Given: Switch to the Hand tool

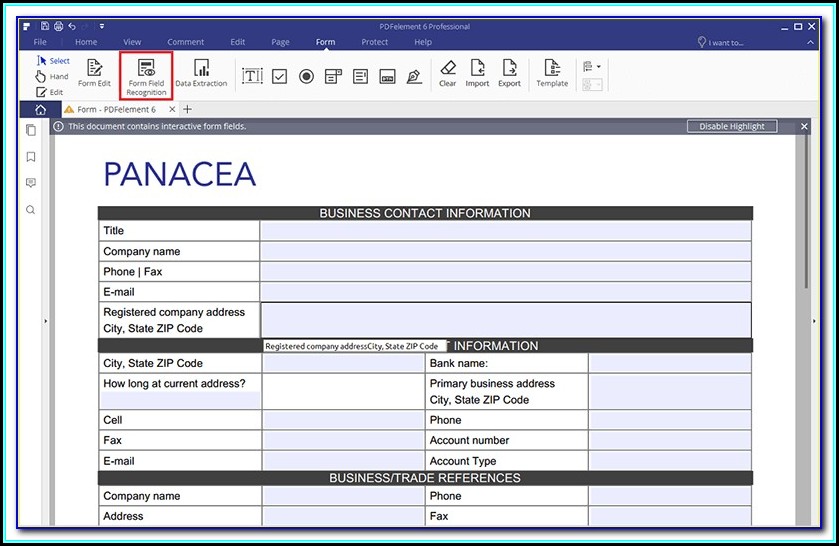Looking at the screenshot, I should (x=52, y=77).
